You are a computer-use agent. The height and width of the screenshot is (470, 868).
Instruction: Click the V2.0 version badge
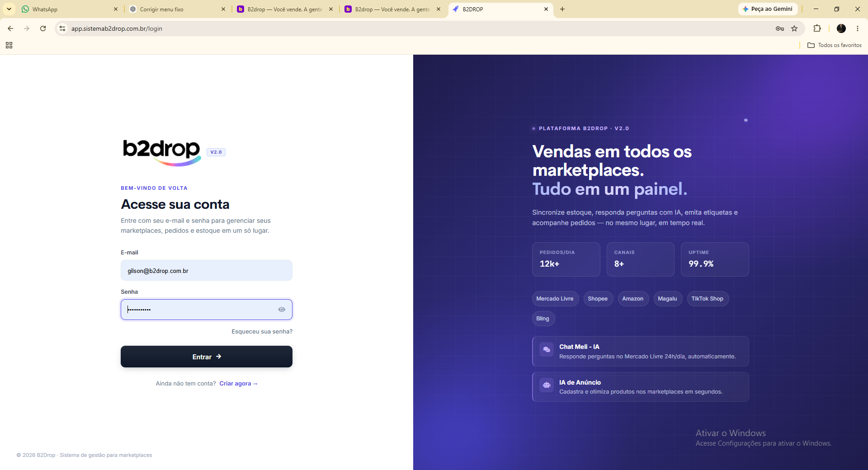[216, 152]
